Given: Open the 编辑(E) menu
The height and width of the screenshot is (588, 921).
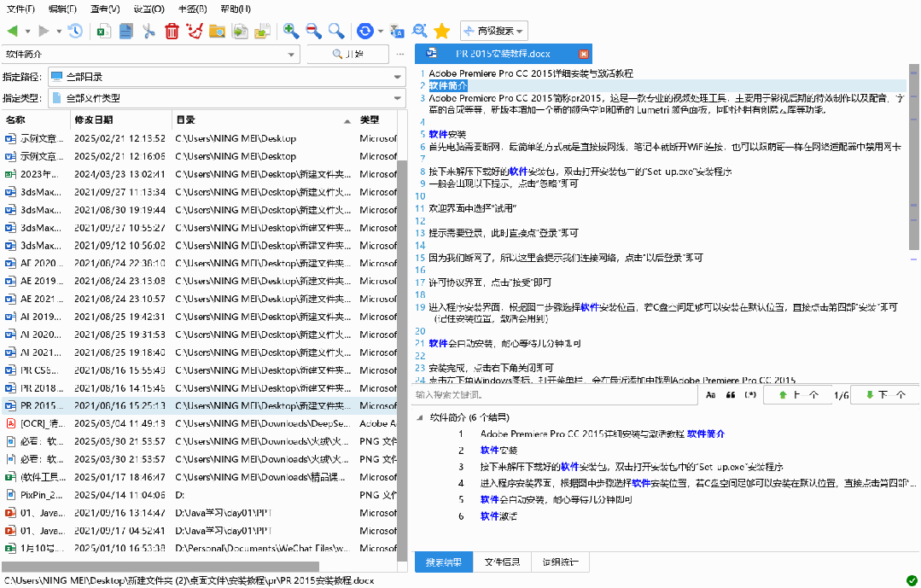Looking at the screenshot, I should tap(62, 9).
